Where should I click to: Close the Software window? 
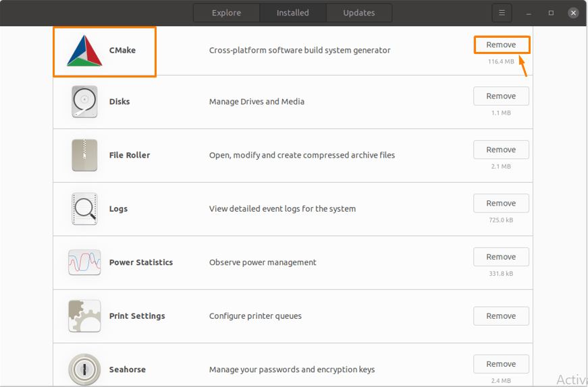(573, 13)
